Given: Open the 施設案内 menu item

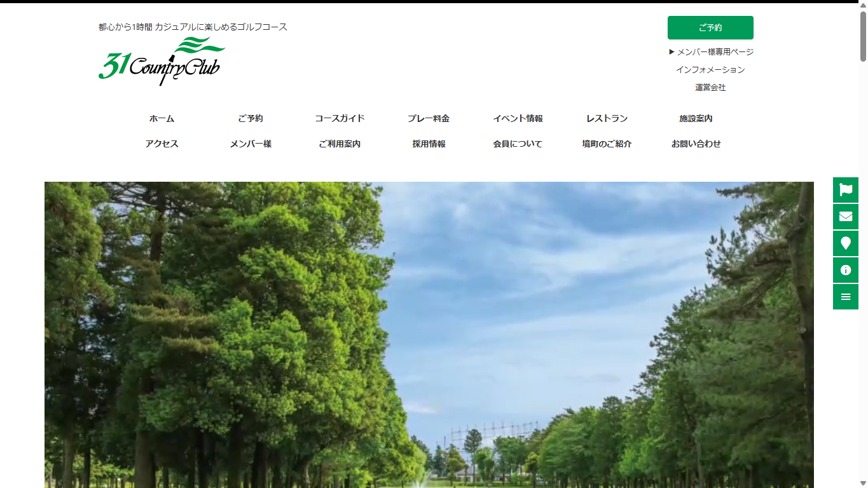Looking at the screenshot, I should [x=696, y=119].
